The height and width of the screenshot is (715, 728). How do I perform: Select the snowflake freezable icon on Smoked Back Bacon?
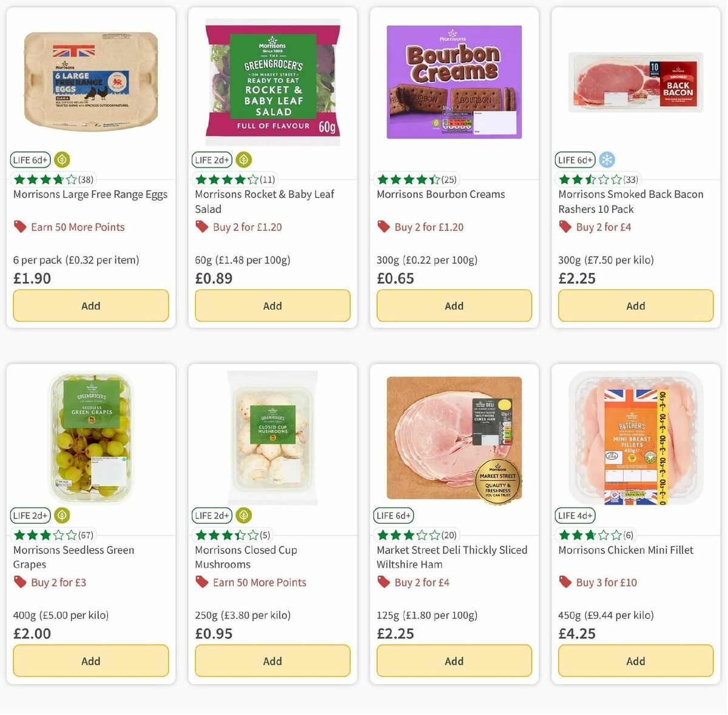[607, 159]
